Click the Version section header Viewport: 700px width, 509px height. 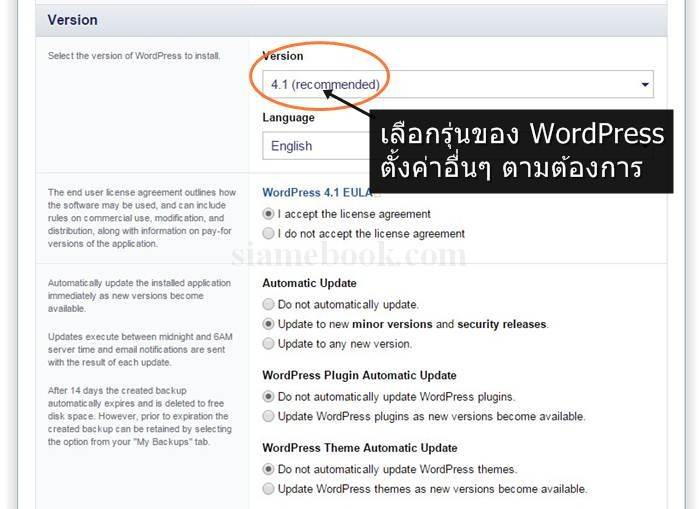[x=351, y=20]
